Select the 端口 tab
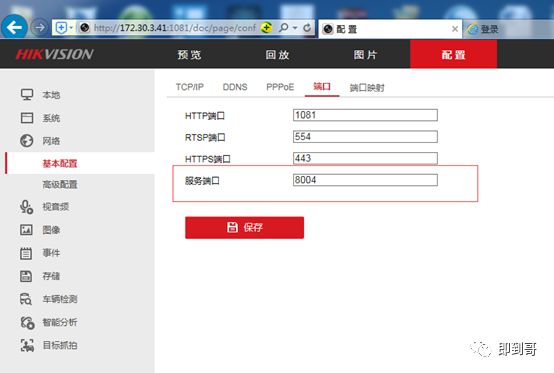This screenshot has height=373, width=554. 322,87
